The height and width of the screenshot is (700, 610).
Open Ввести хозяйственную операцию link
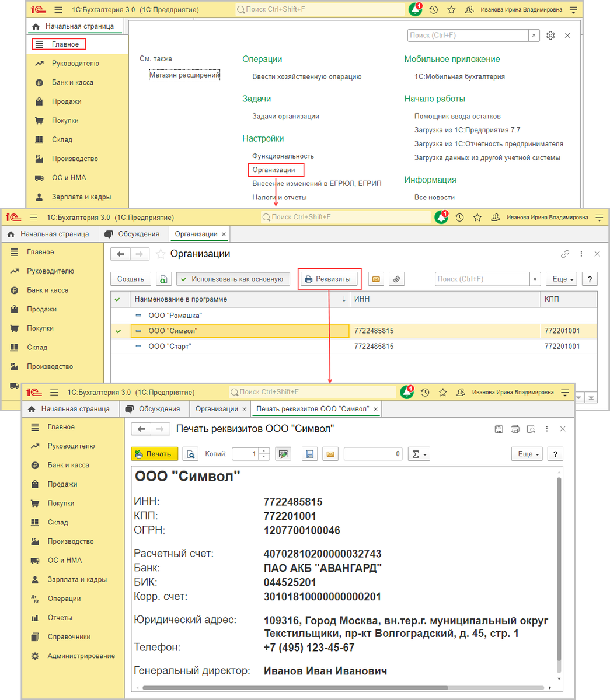(x=307, y=77)
